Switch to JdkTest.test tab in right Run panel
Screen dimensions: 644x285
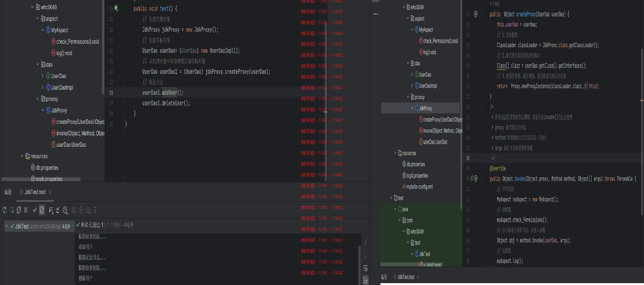(404, 277)
